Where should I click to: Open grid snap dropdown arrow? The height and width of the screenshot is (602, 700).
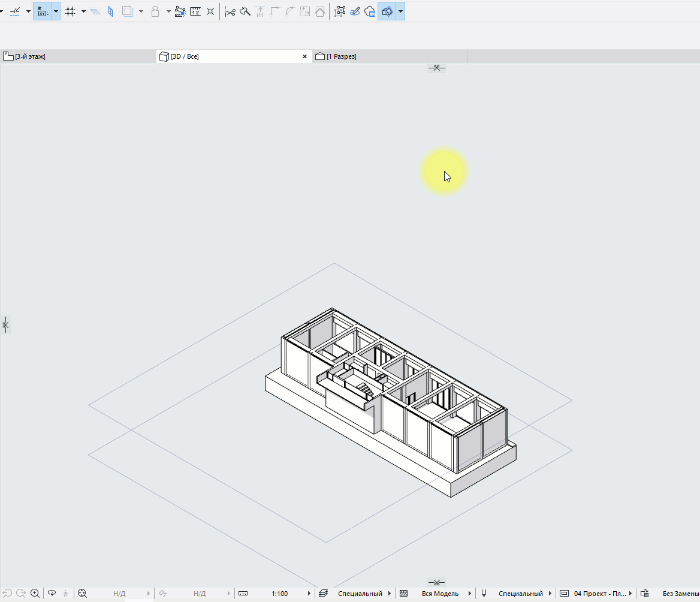(x=83, y=11)
